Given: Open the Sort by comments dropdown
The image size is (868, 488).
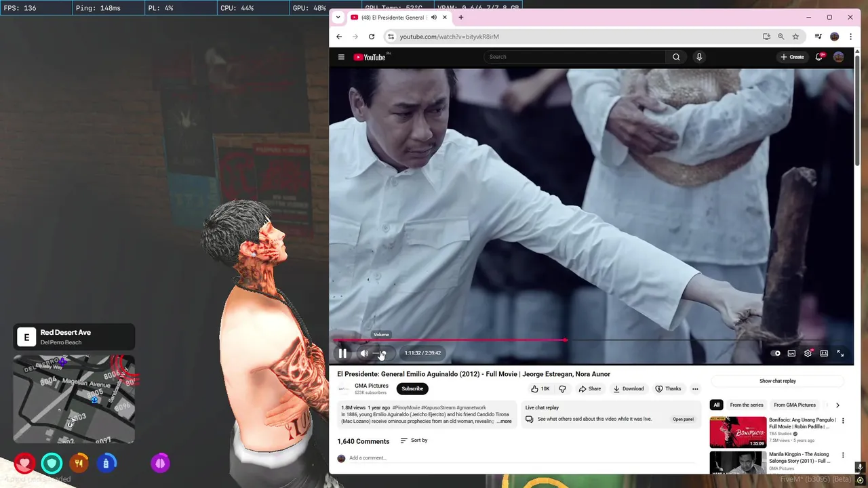Looking at the screenshot, I should pos(414,441).
